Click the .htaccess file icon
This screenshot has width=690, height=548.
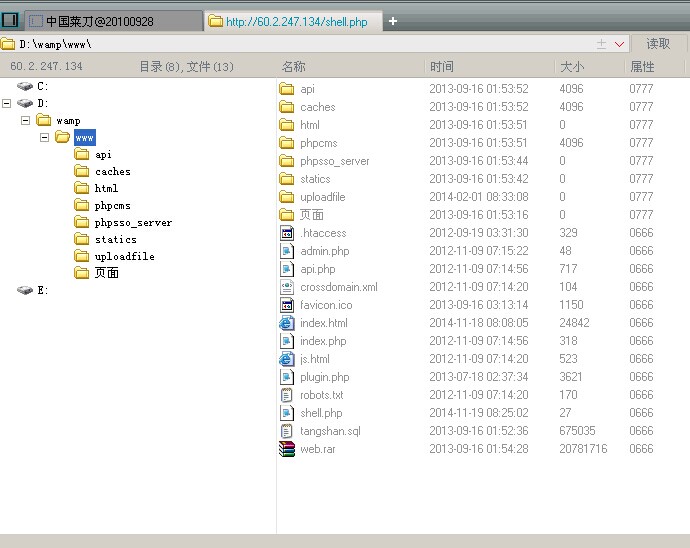287,233
